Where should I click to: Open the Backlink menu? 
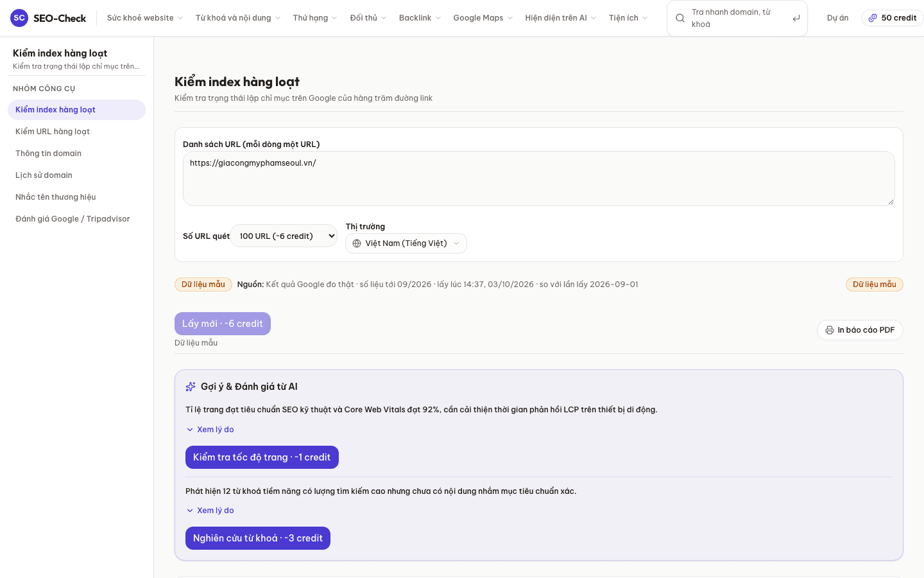(x=420, y=18)
